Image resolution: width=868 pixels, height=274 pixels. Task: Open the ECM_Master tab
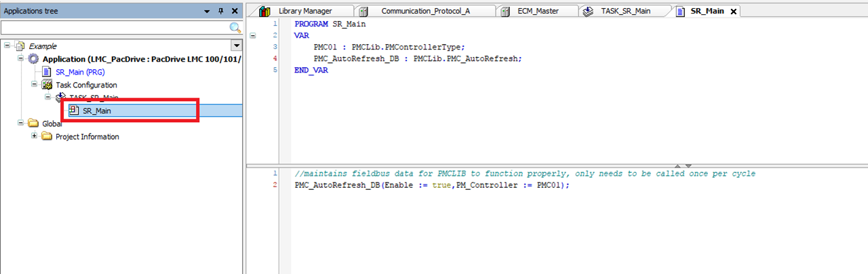tap(537, 12)
